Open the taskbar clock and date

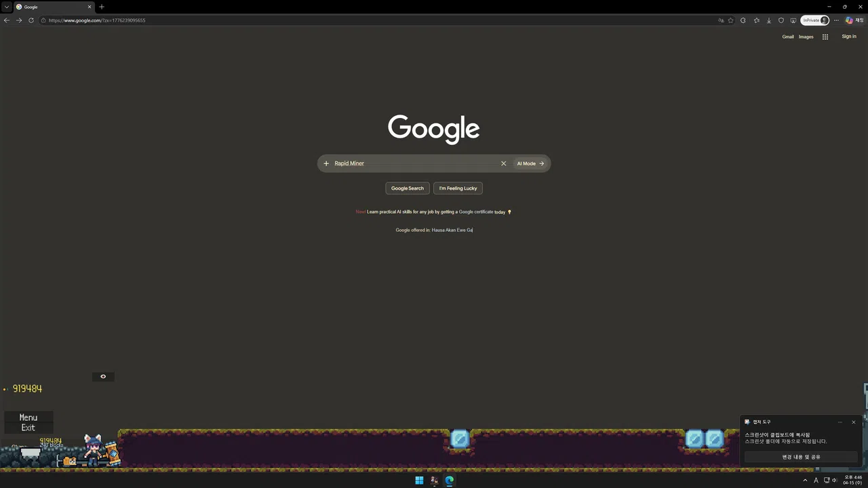(853, 481)
